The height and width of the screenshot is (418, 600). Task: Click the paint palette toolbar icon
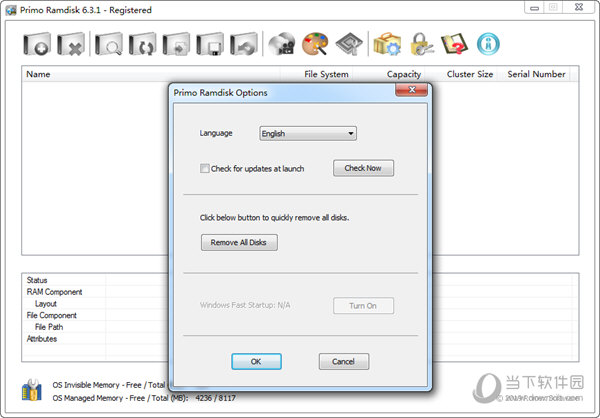[x=315, y=44]
